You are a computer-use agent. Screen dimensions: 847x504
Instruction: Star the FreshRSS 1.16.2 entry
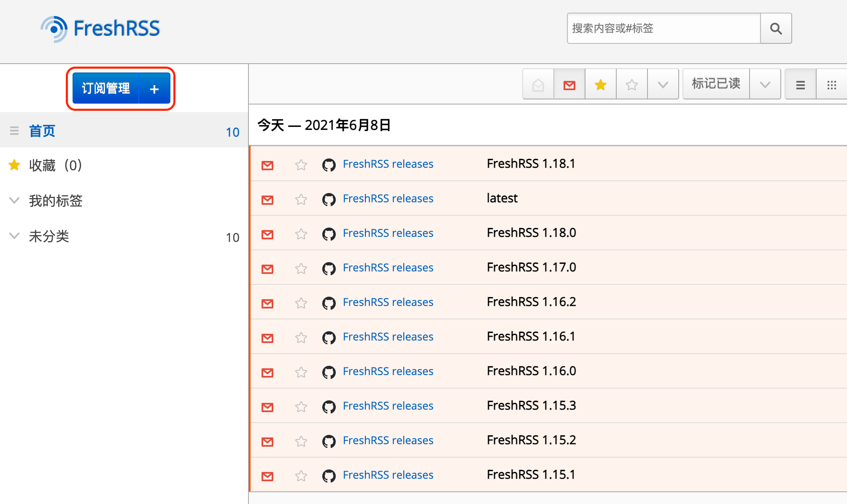[x=301, y=303]
